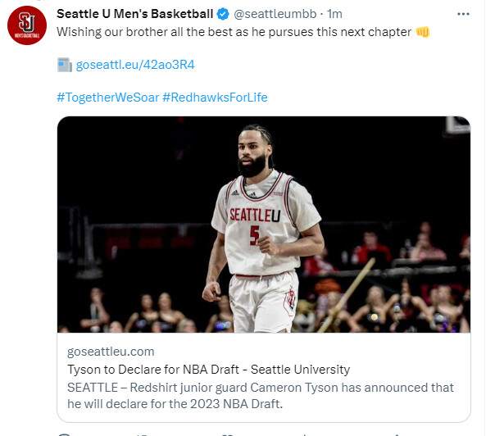Browse the #RedhawksForLife hashtag
This screenshot has height=436, width=504.
(215, 98)
